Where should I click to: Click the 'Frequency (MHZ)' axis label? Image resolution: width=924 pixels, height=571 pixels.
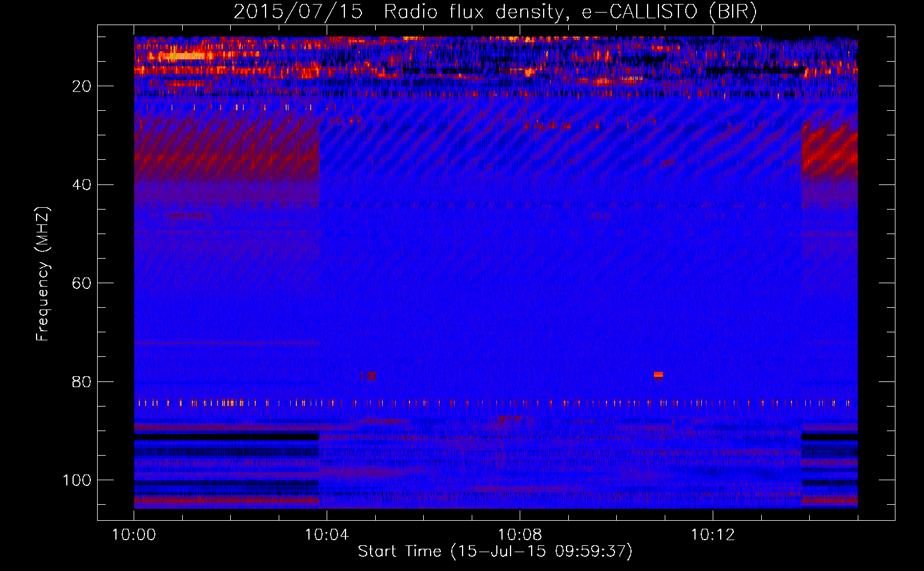click(x=43, y=274)
